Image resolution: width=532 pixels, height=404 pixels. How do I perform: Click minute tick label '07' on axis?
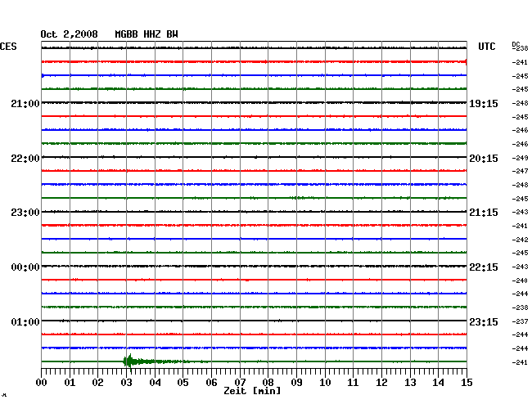point(240,383)
